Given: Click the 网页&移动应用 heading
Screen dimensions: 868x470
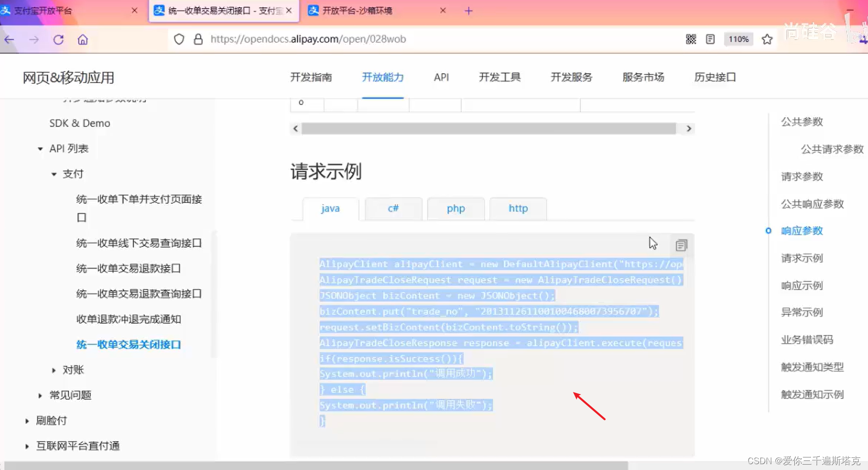Looking at the screenshot, I should click(x=68, y=78).
